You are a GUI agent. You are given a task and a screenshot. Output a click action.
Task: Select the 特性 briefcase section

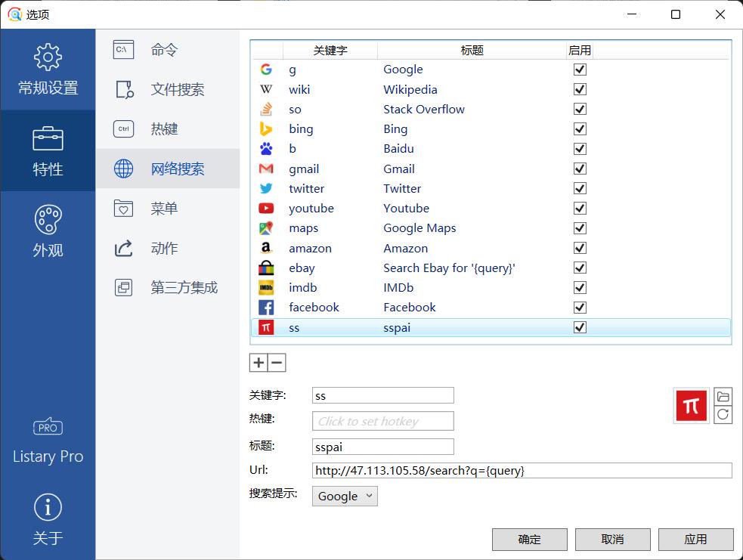coord(48,150)
